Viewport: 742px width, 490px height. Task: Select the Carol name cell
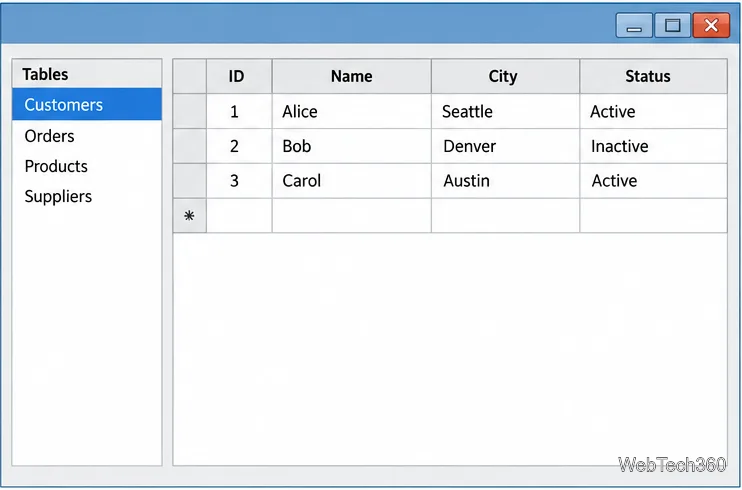tap(352, 181)
